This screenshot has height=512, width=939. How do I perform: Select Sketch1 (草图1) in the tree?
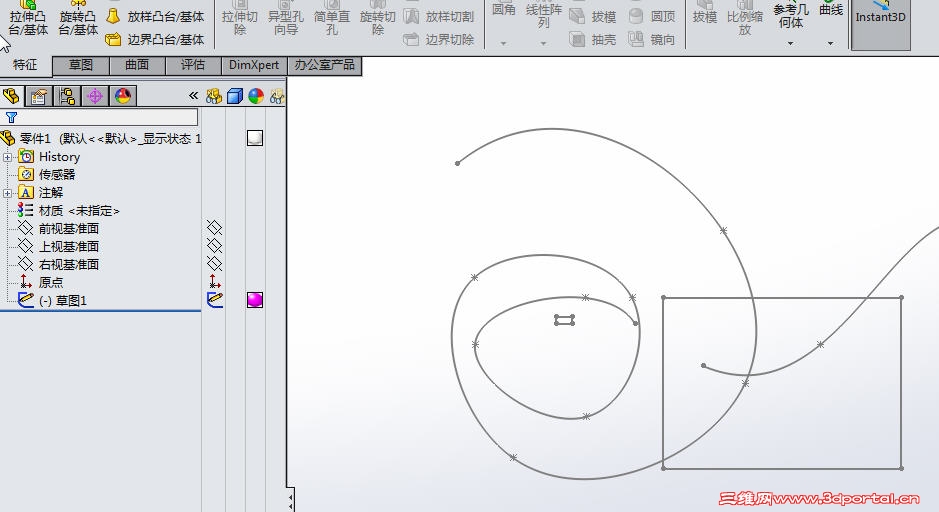[x=53, y=300]
